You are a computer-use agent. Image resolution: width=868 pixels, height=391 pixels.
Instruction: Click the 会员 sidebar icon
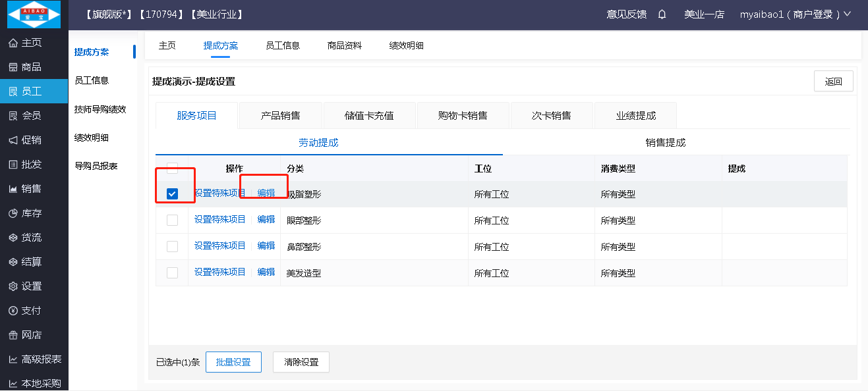tap(13, 116)
